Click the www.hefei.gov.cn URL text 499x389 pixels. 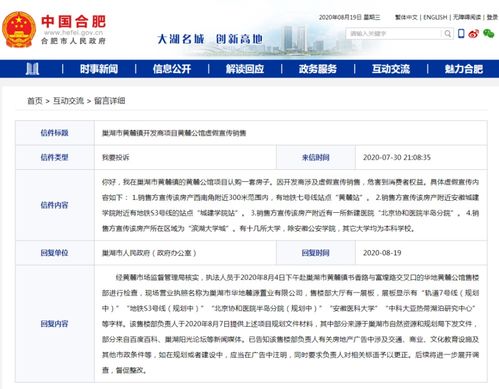tap(73, 33)
